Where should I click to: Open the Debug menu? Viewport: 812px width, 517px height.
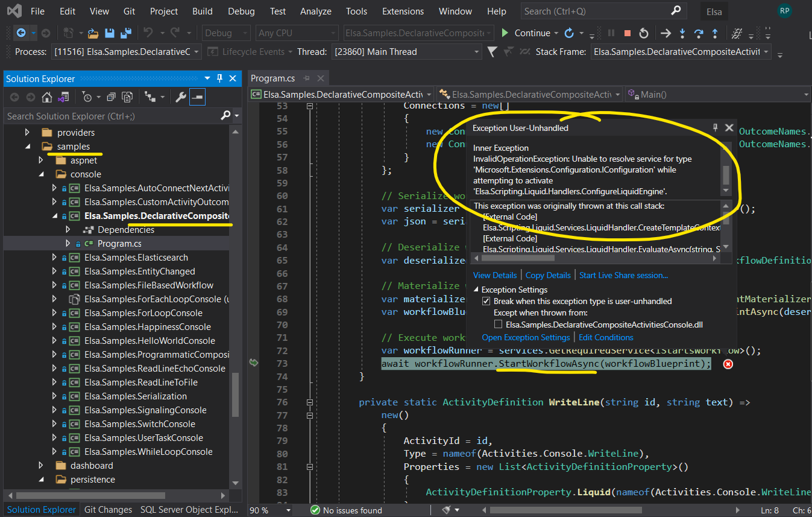click(x=241, y=11)
